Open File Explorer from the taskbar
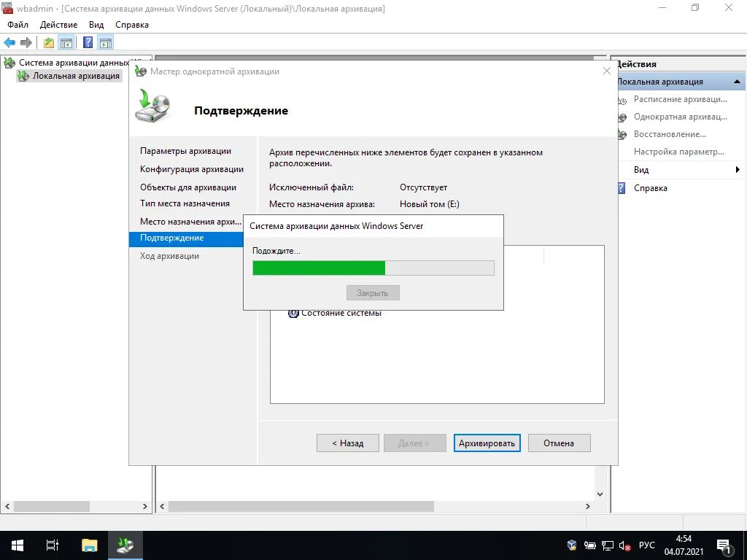Screen dimensions: 747x560 (x=89, y=545)
